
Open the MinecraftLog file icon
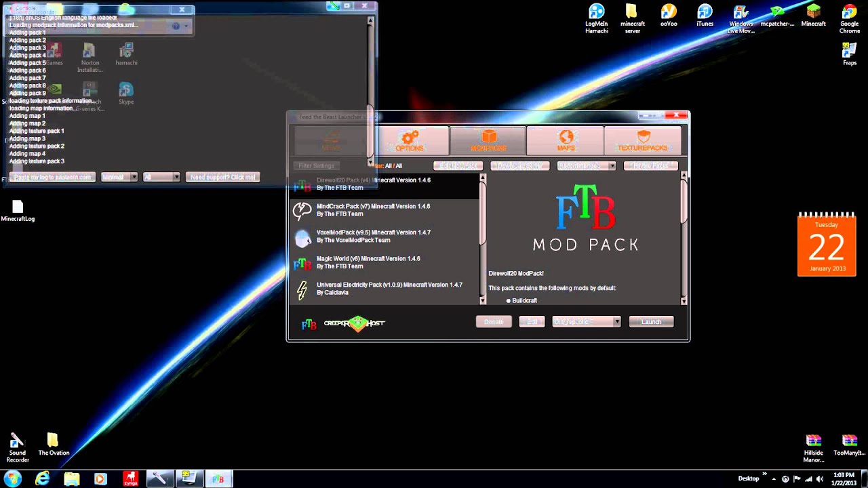tap(18, 211)
